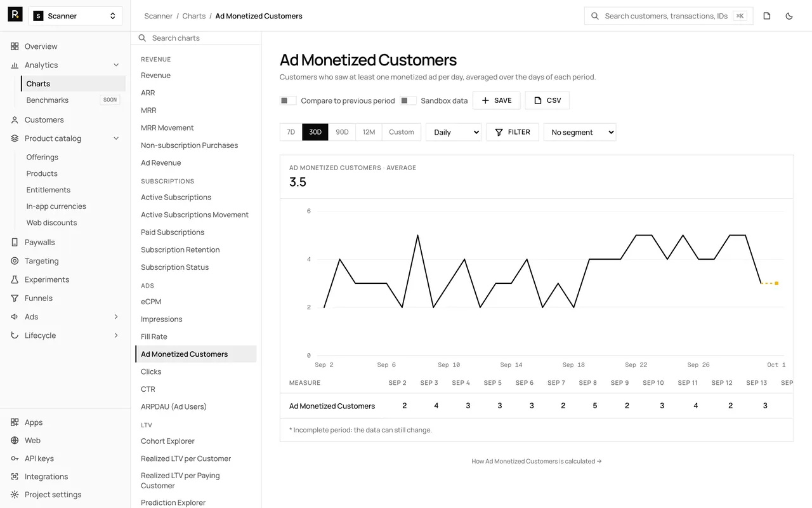This screenshot has width=812, height=508.
Task: Expand the Ads sidebar section chevron
Action: pyautogui.click(x=116, y=317)
